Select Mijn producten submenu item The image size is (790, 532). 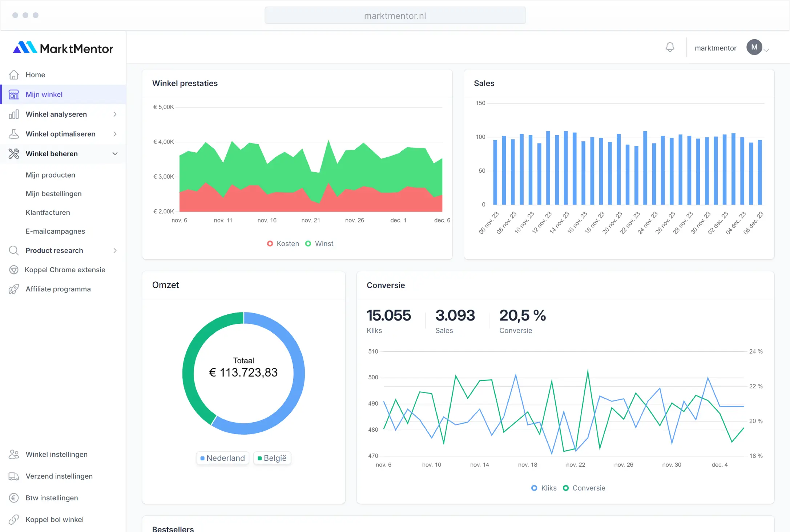pyautogui.click(x=51, y=175)
